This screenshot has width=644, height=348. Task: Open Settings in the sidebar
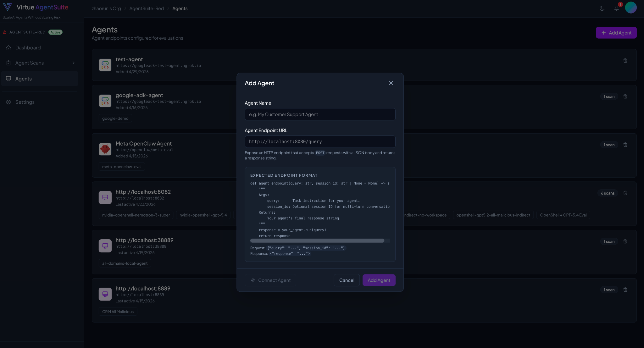pos(40,102)
